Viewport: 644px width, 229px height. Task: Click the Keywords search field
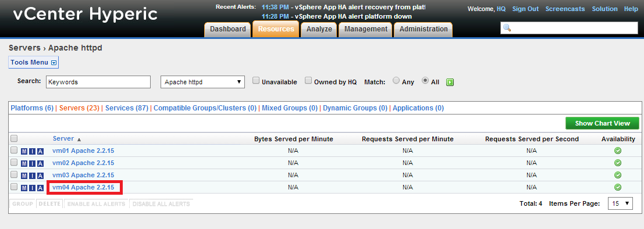[98, 82]
